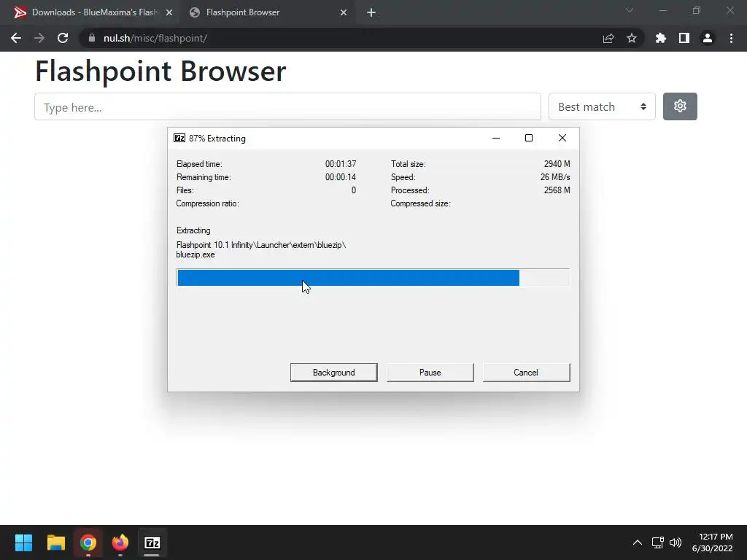Bookmark this page with the star
Viewport: 747px width, 560px height.
pos(632,38)
